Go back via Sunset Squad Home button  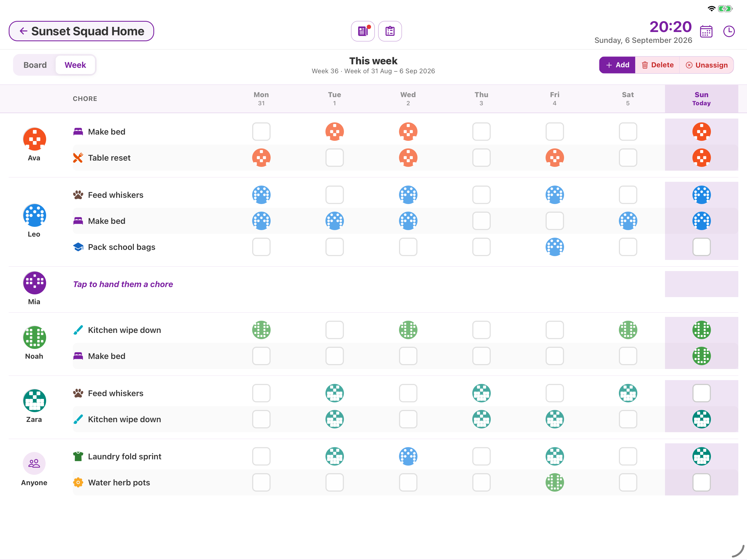[81, 31]
